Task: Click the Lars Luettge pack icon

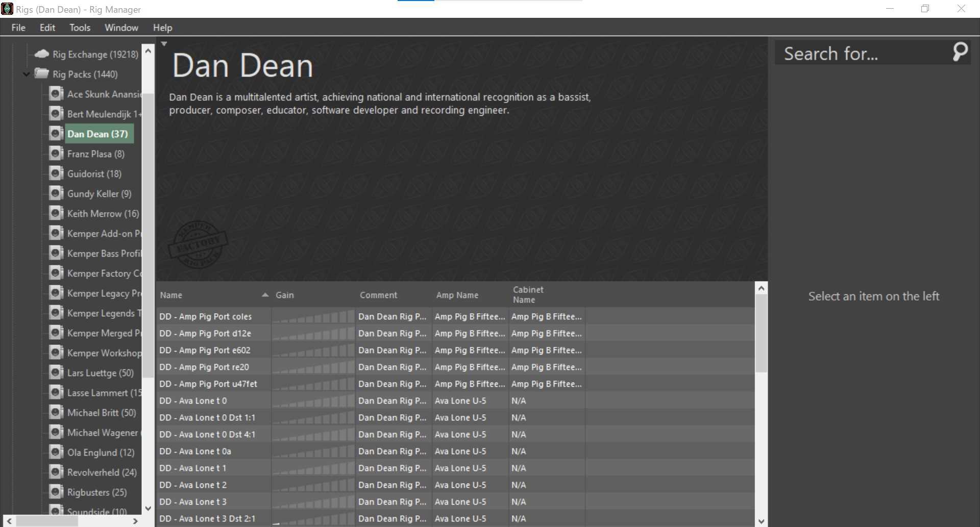Action: (x=56, y=372)
